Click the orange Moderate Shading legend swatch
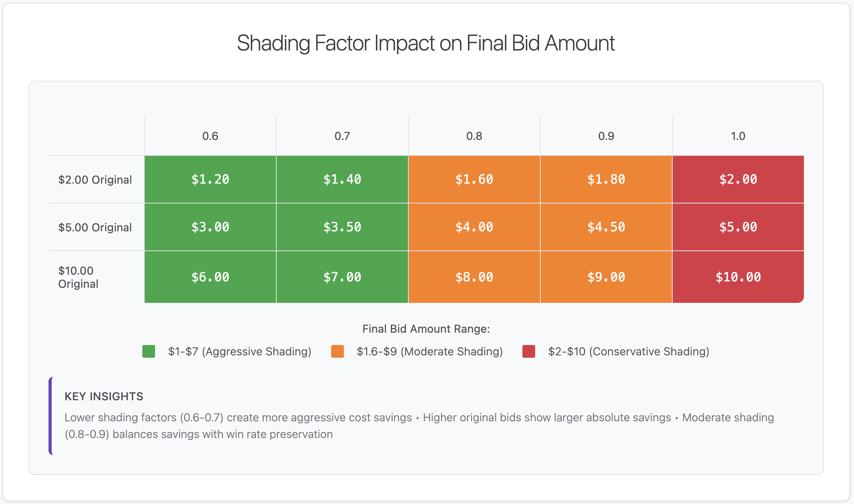This screenshot has height=504, width=854. click(x=338, y=351)
